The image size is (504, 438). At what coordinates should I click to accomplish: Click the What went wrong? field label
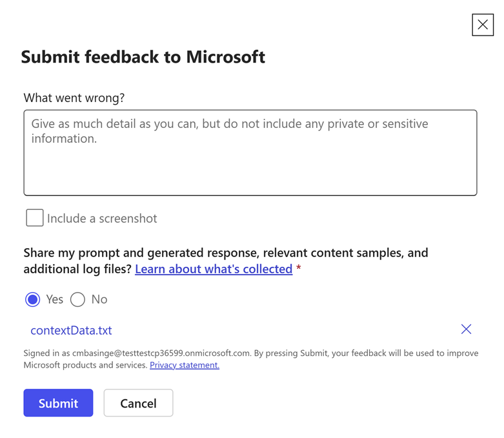click(x=74, y=98)
